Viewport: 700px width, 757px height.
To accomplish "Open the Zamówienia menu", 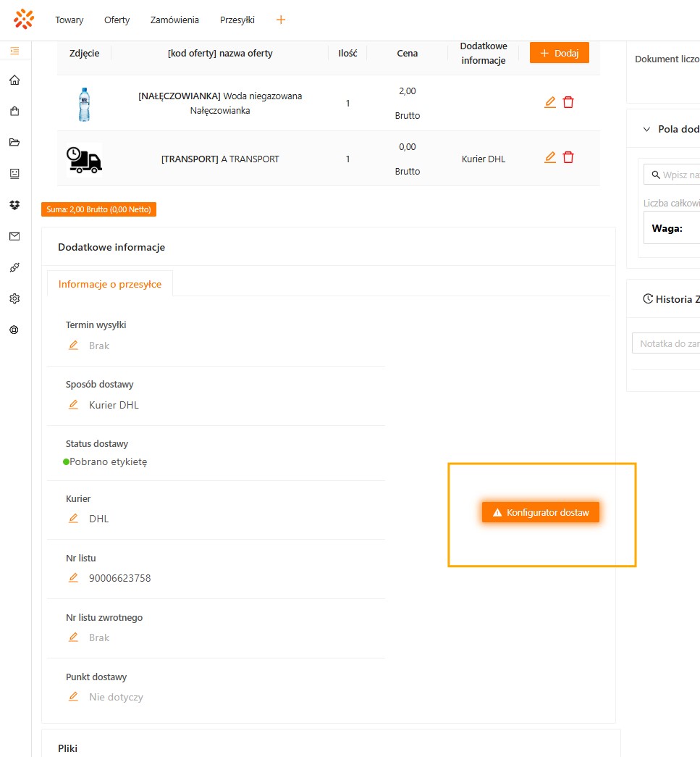I will (174, 20).
